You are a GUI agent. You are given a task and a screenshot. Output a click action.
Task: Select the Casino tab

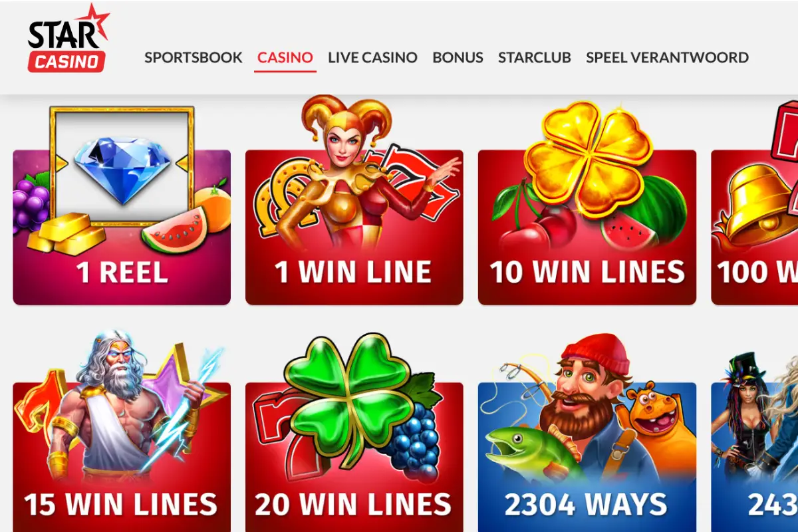[x=285, y=57]
